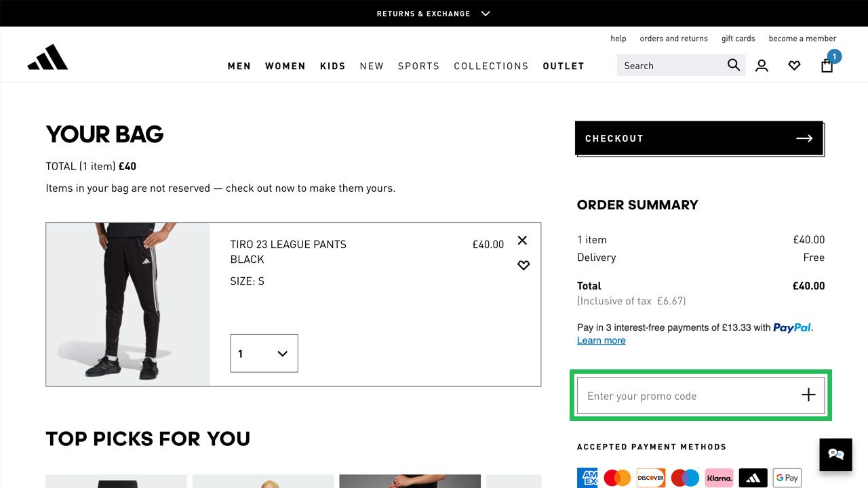Add Tiro pants to wishlist with heart icon
The image size is (868, 488).
[524, 265]
